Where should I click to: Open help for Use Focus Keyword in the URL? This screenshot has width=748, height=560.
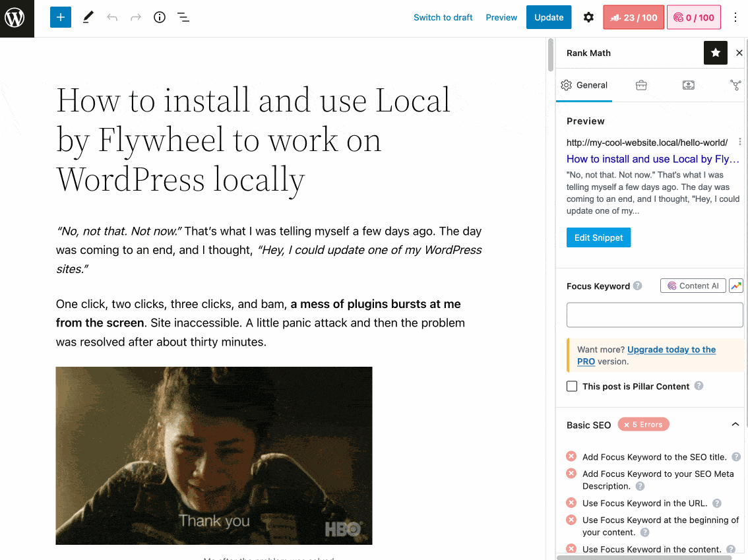716,503
